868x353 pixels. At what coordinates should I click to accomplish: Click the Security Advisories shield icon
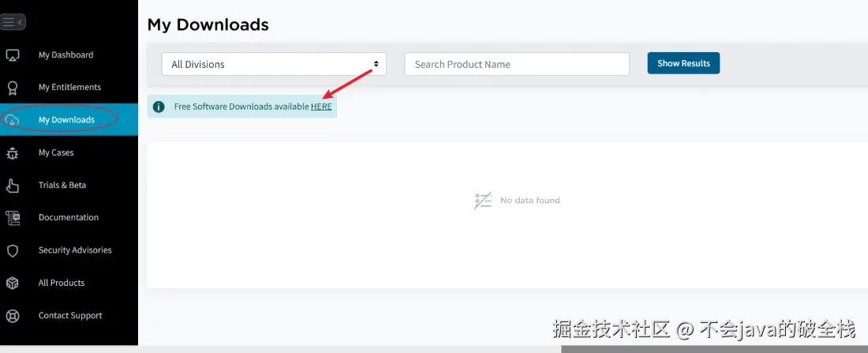(x=12, y=250)
